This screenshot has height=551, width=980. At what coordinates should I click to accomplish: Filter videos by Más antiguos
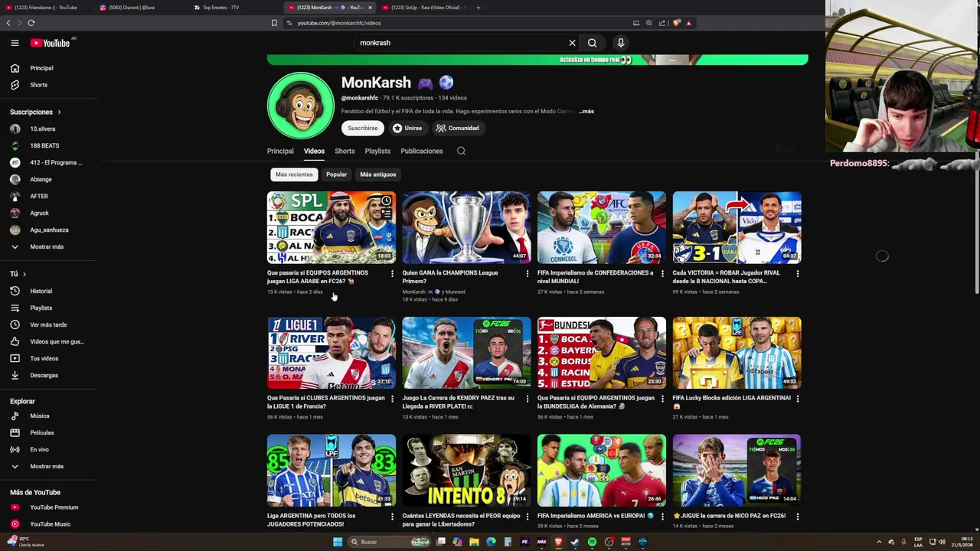378,174
